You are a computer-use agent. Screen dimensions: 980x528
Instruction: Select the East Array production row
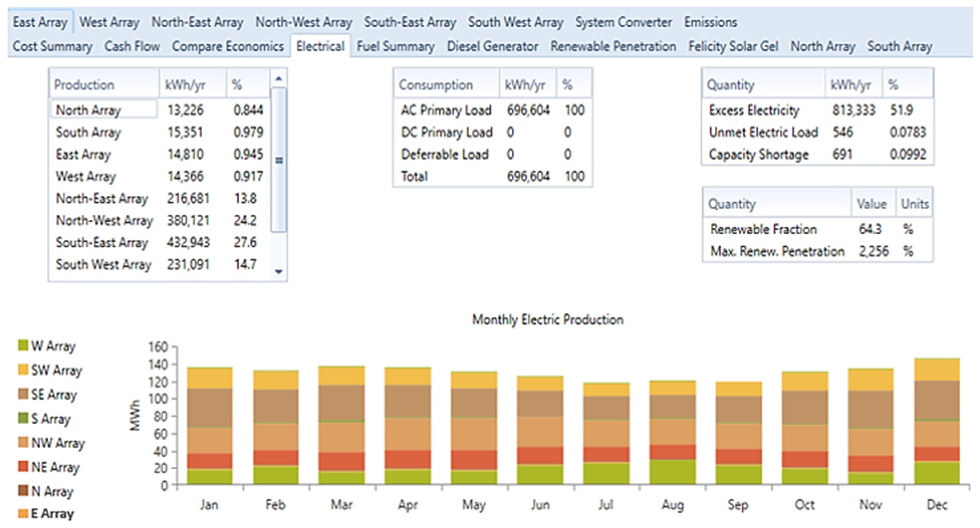160,154
